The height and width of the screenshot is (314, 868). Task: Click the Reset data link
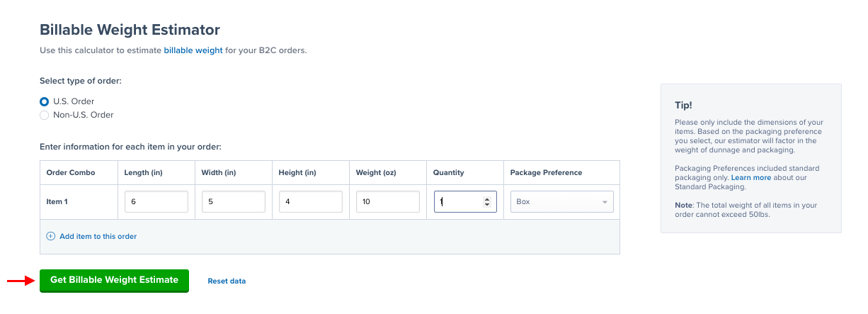tap(227, 281)
